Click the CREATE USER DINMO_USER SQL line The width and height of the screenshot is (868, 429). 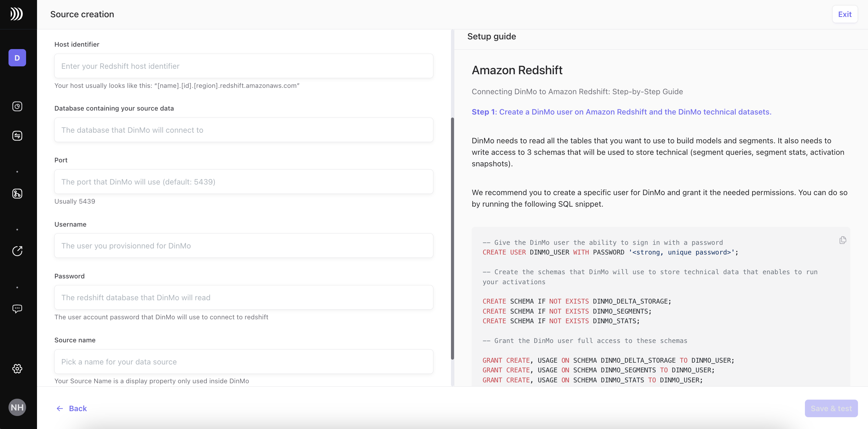click(610, 253)
